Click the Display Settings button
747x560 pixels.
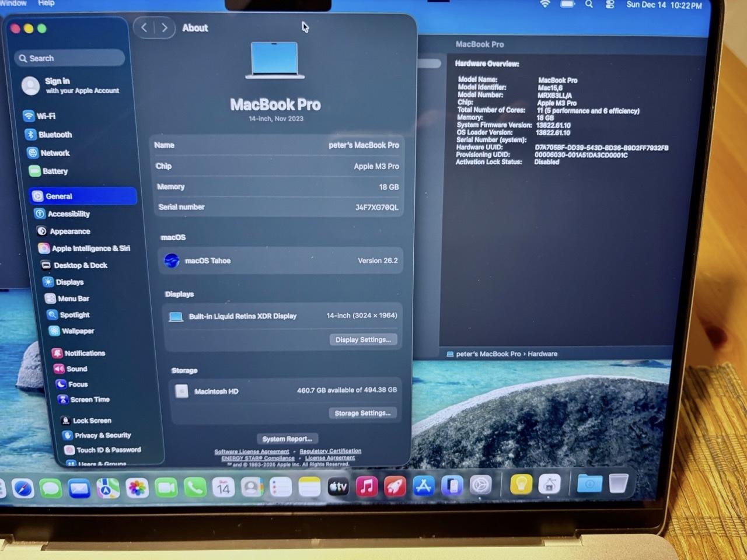363,339
